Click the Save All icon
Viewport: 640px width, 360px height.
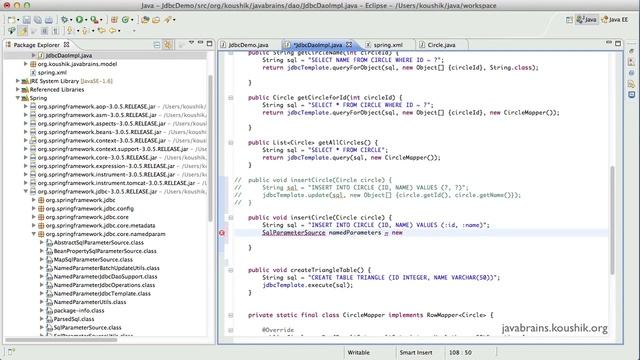38,20
